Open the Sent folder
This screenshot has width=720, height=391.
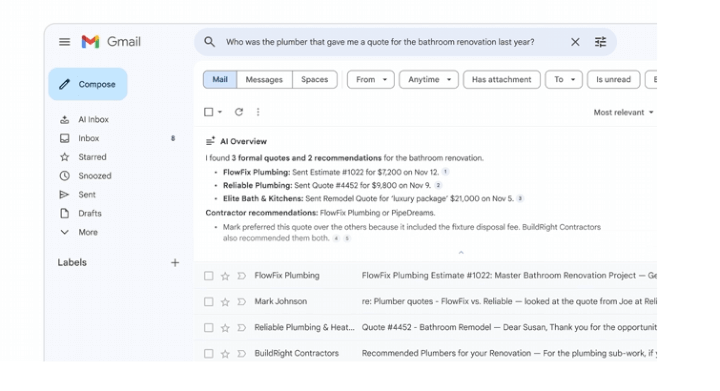87,195
